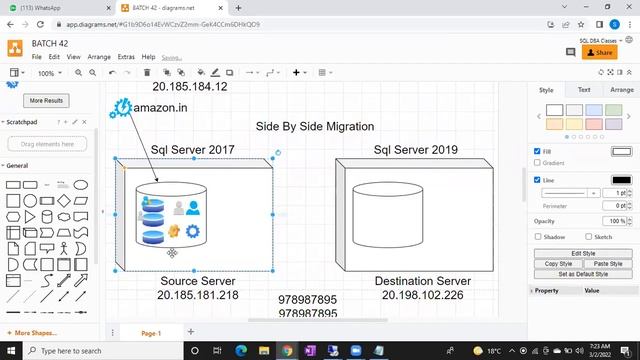This screenshot has width=640, height=360.
Task: Toggle Shadow toolbar icon
Action: tap(229, 73)
